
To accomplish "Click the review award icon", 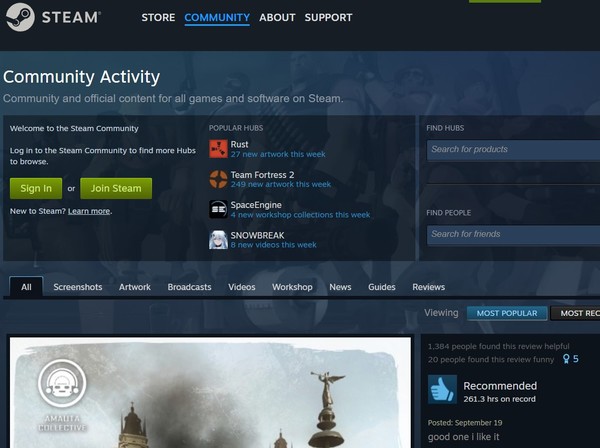I will click(x=565, y=358).
